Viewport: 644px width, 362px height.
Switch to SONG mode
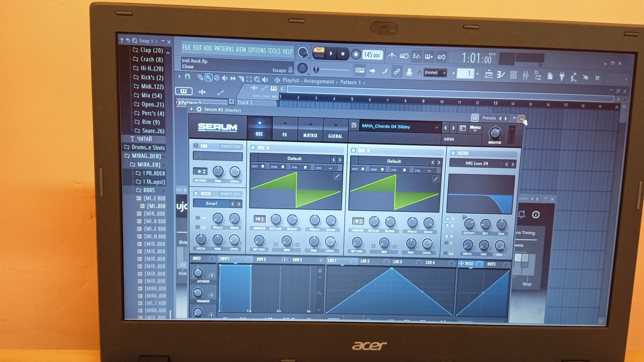pos(319,56)
